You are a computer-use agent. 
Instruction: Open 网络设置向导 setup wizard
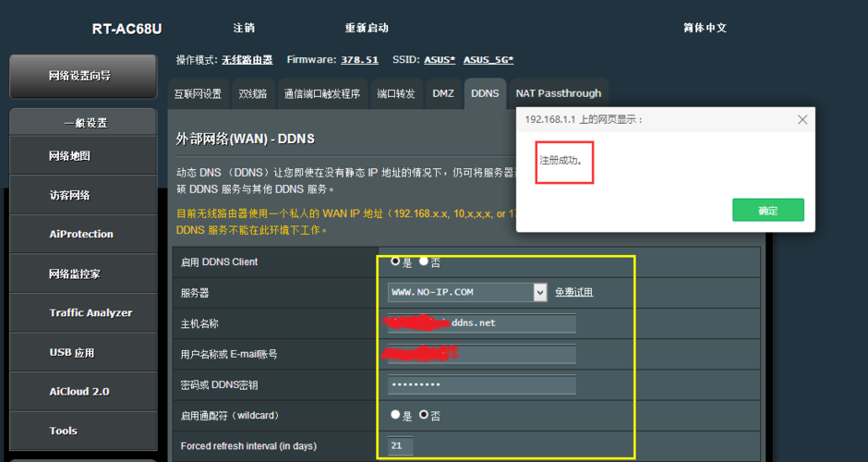pyautogui.click(x=83, y=77)
